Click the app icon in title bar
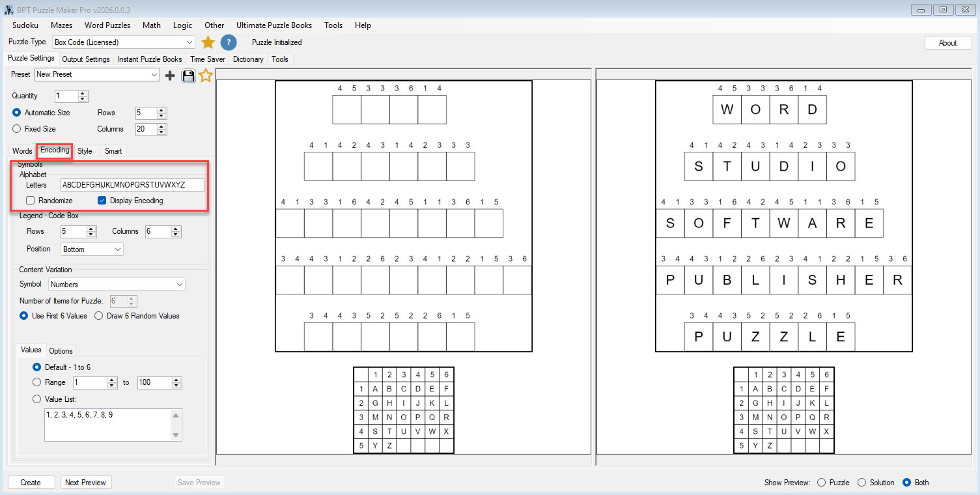This screenshot has height=495, width=980. pyautogui.click(x=8, y=9)
